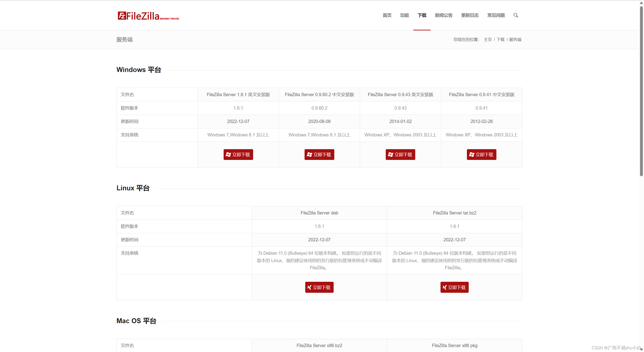Click the 'FileZilla Server 0.9.41 中文安装版' file name cell
644x352 pixels.
(481, 95)
